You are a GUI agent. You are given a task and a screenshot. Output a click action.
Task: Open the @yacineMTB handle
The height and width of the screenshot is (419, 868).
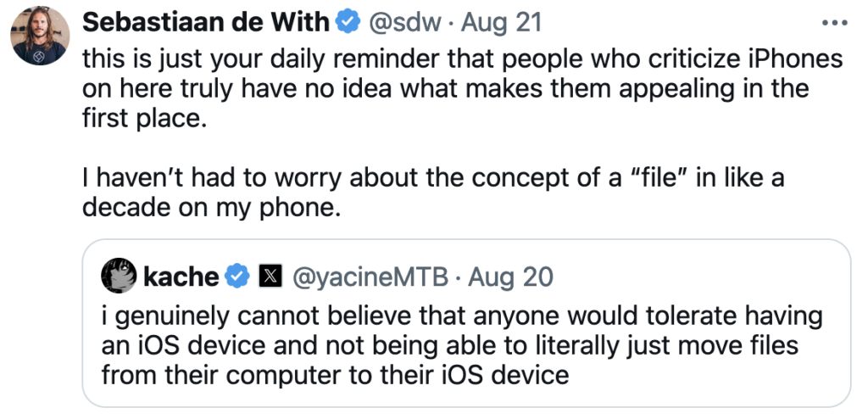pos(370,276)
